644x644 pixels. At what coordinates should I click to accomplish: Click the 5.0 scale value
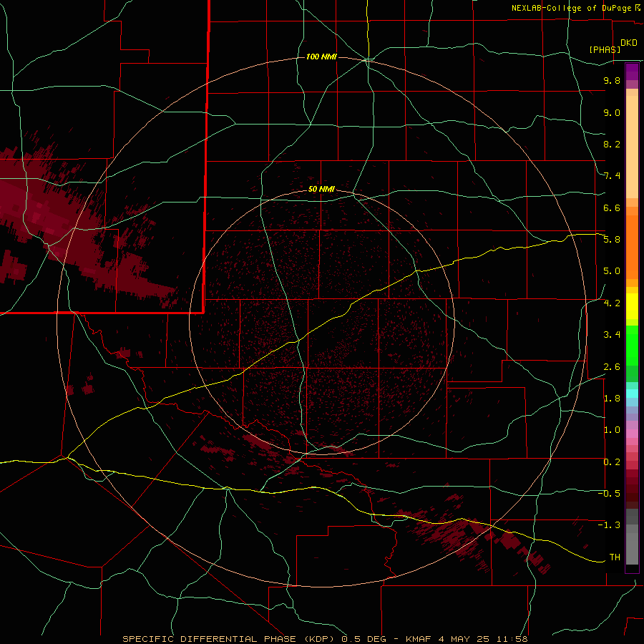(x=612, y=271)
